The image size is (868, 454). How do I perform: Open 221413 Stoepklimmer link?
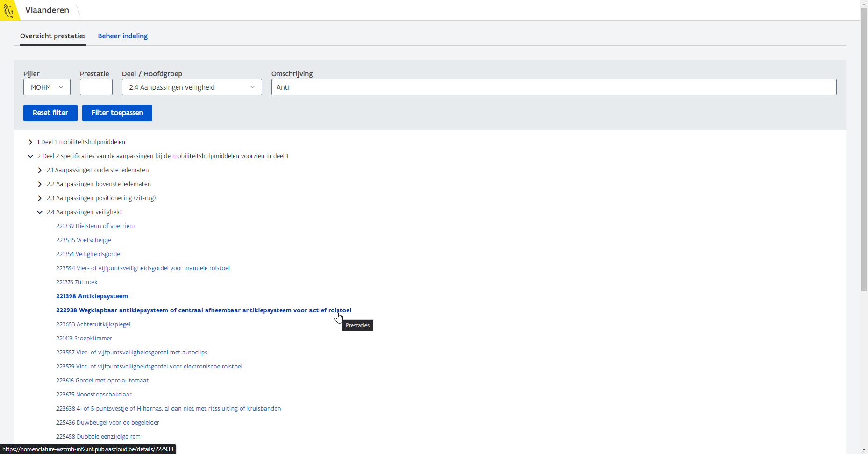[x=84, y=339]
